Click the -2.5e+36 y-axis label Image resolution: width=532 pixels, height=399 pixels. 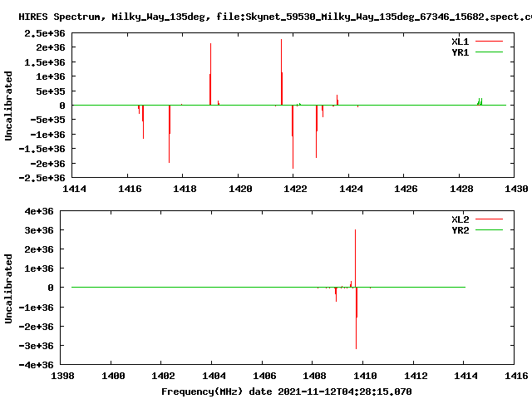[42, 178]
